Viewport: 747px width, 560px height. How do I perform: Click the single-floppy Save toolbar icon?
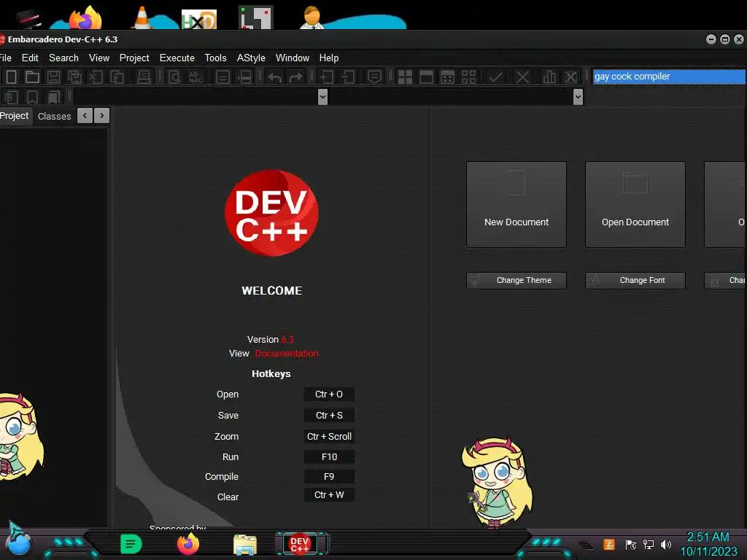click(53, 77)
